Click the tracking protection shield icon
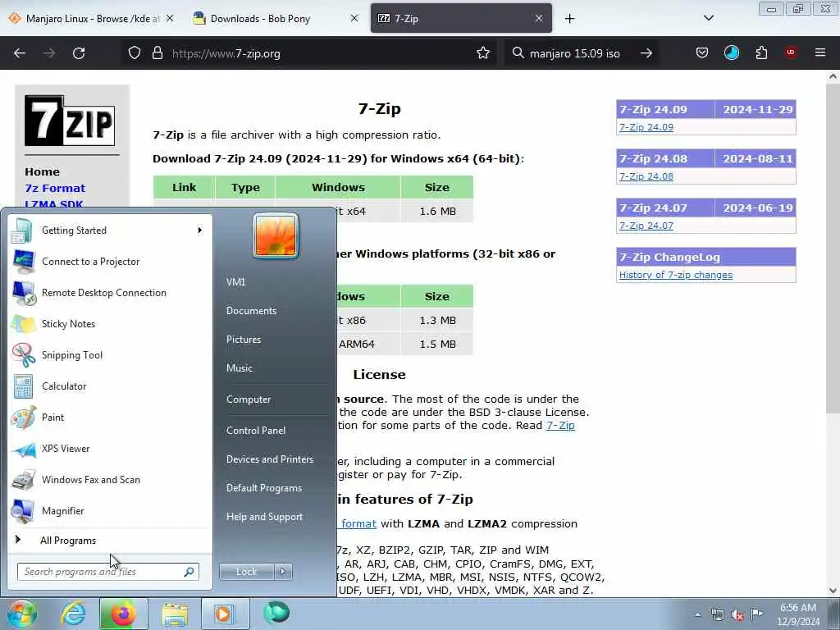Screen dimensions: 840x630 pos(135,53)
